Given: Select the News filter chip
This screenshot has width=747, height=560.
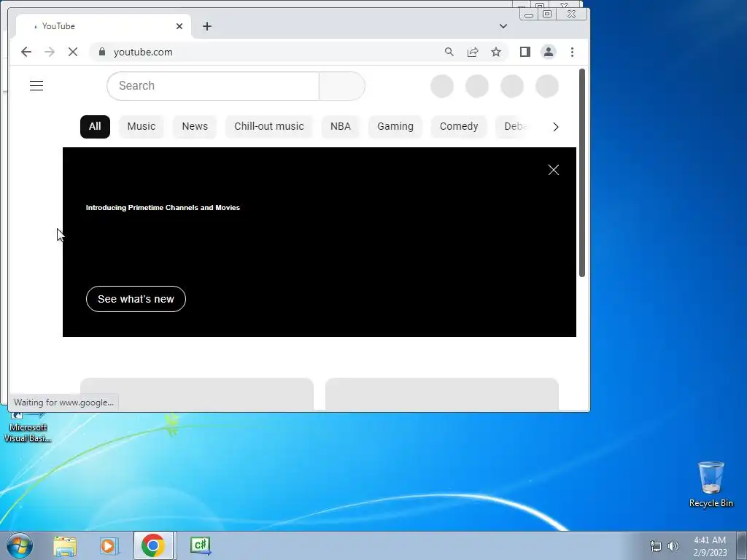Looking at the screenshot, I should tap(195, 127).
